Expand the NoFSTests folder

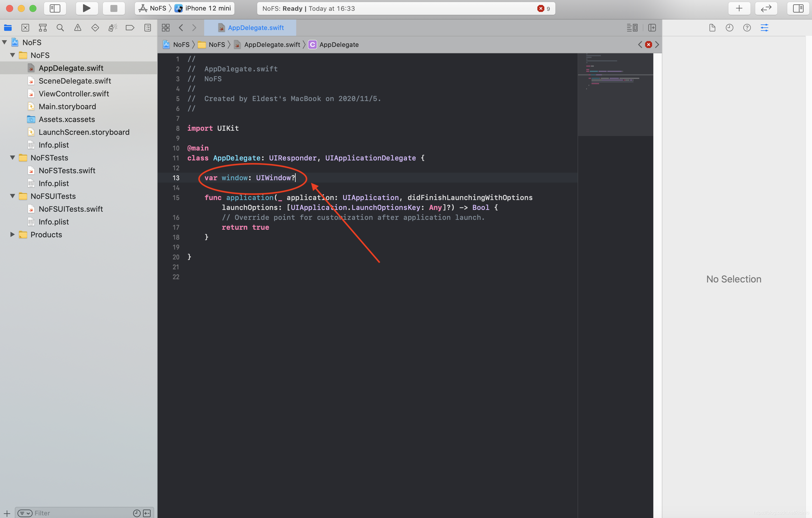coord(11,158)
